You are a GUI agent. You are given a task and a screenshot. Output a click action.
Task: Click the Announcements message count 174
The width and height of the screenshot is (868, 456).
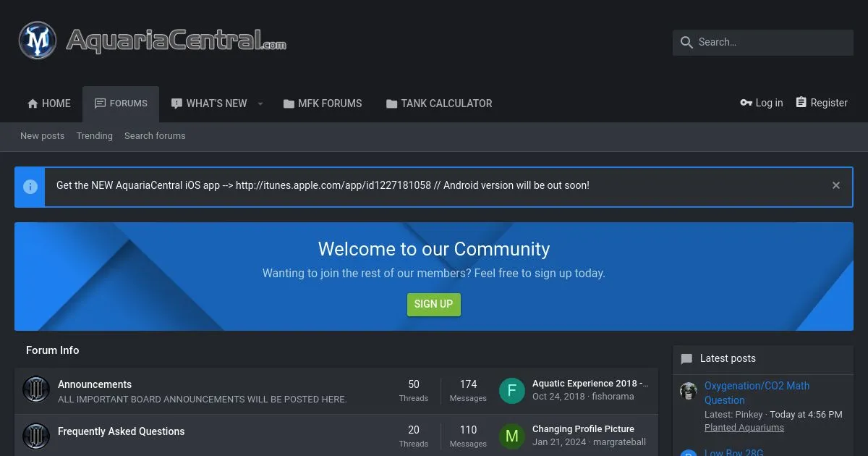(x=468, y=384)
